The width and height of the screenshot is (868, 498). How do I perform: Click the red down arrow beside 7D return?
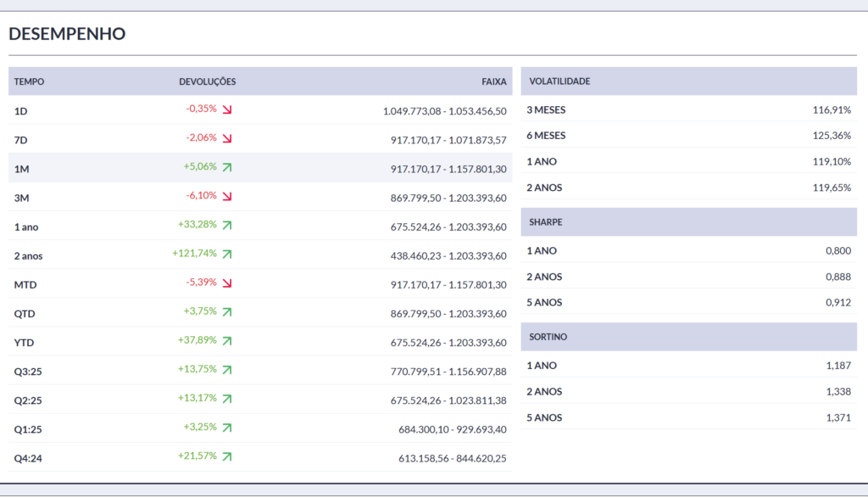click(227, 138)
